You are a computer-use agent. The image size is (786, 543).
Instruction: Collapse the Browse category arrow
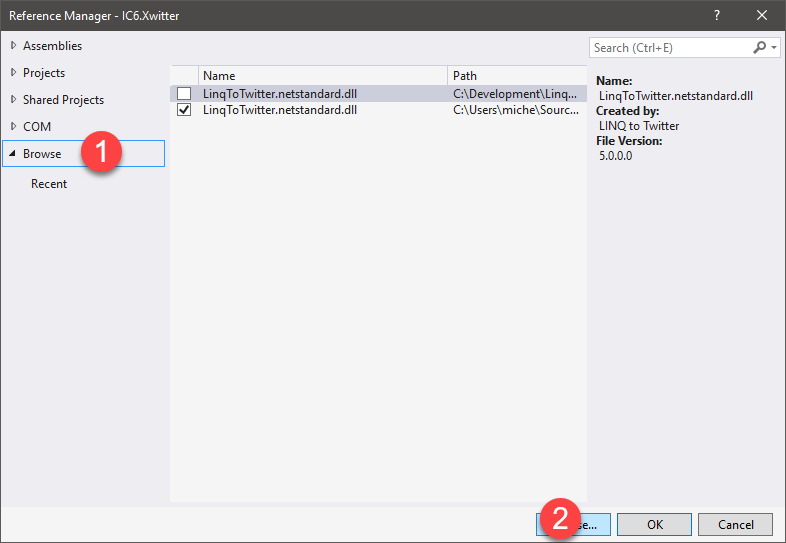pos(13,154)
